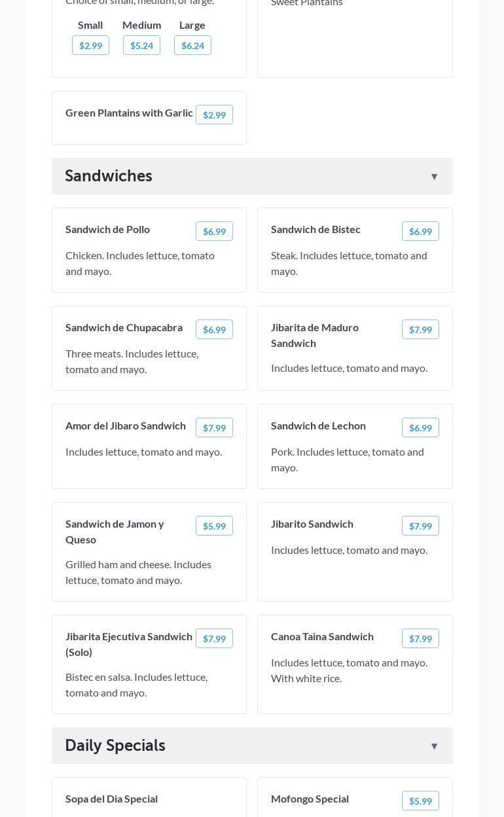Viewport: 504px width, 817px height.
Task: Select Large size $6.24 price
Action: [192, 45]
